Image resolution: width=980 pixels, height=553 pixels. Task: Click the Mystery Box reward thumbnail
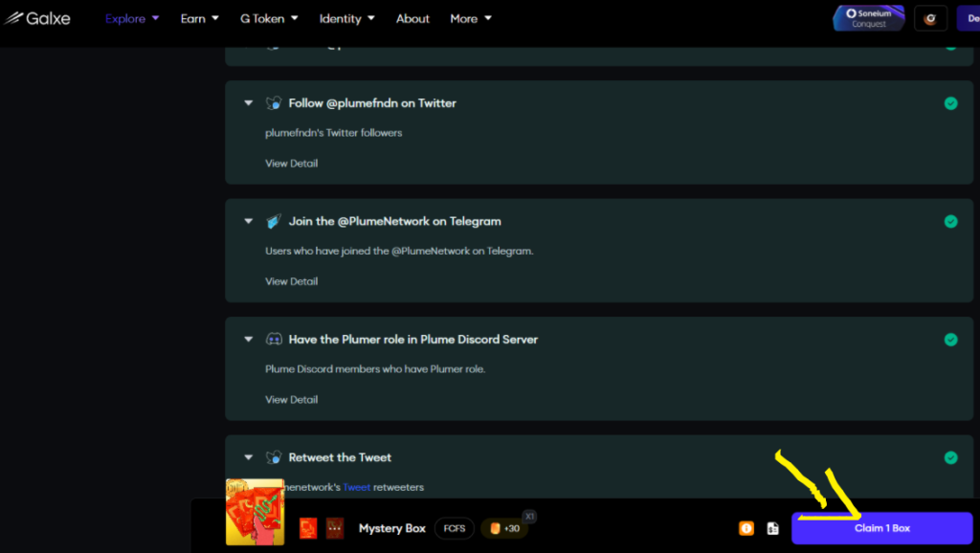(x=255, y=512)
